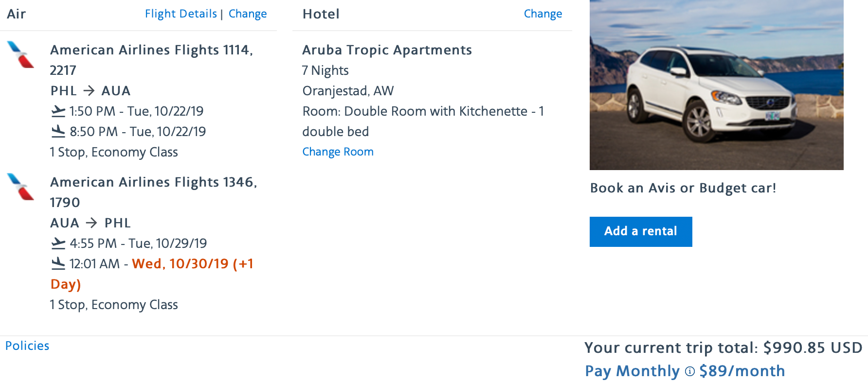Open the Change Room link
868x381 pixels.
(x=338, y=152)
